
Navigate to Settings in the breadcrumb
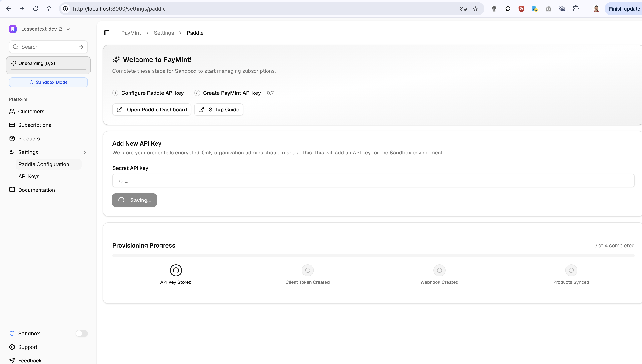164,33
